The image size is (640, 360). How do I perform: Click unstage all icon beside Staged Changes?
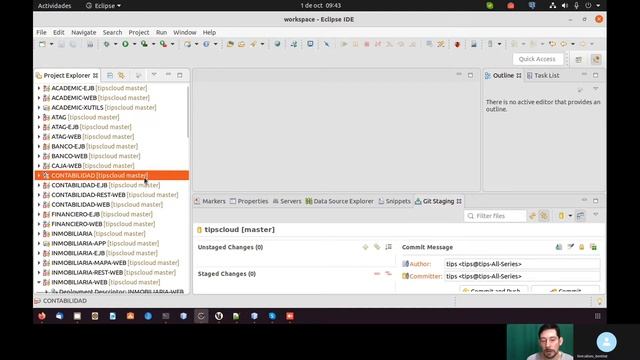pyautogui.click(x=388, y=273)
